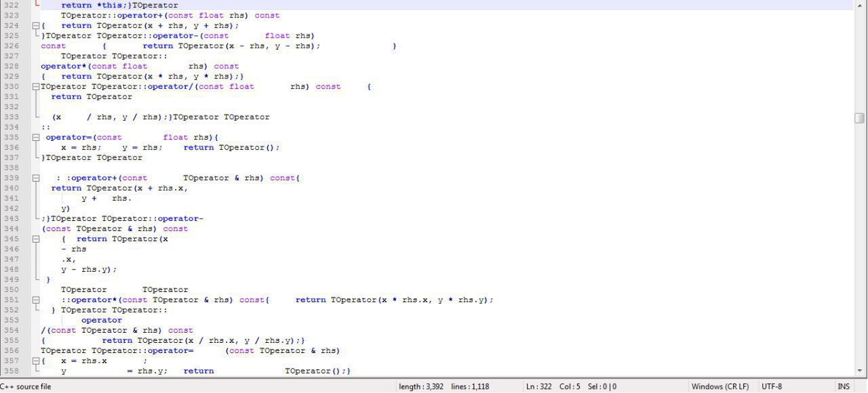This screenshot has width=868, height=393.
Task: Click the length : 3,392 document indicator
Action: pos(420,386)
